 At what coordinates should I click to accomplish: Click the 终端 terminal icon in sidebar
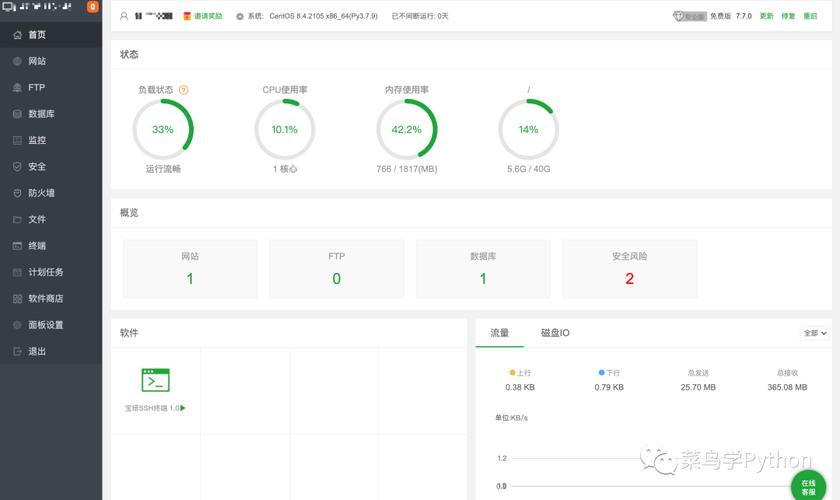(x=17, y=245)
